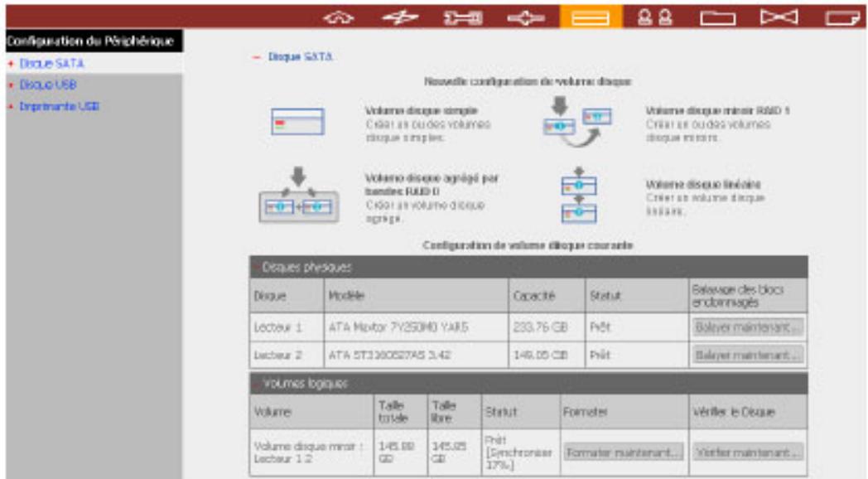Select the highlighted device configuration icon
The image size is (868, 479).
(591, 17)
